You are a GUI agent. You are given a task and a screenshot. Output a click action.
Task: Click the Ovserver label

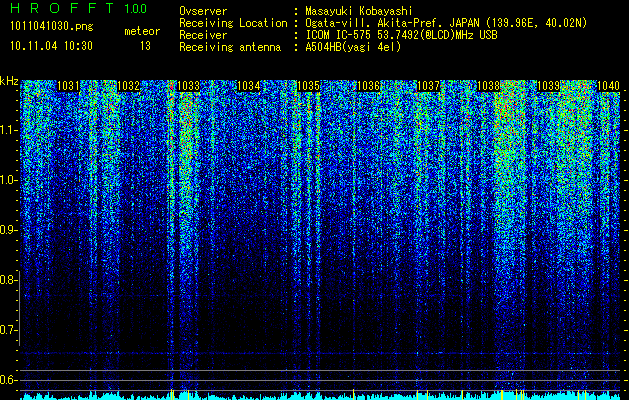pyautogui.click(x=203, y=11)
